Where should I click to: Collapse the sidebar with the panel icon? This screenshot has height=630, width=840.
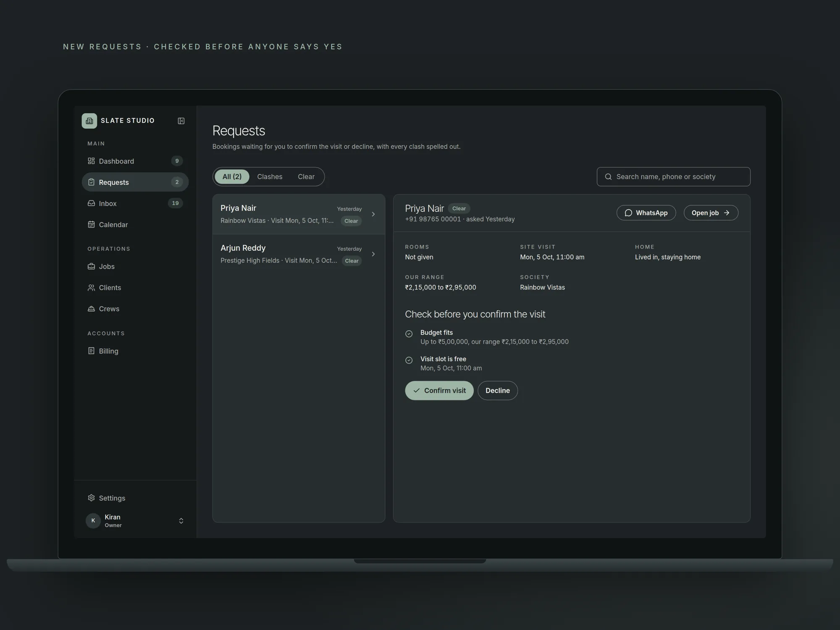coord(181,121)
